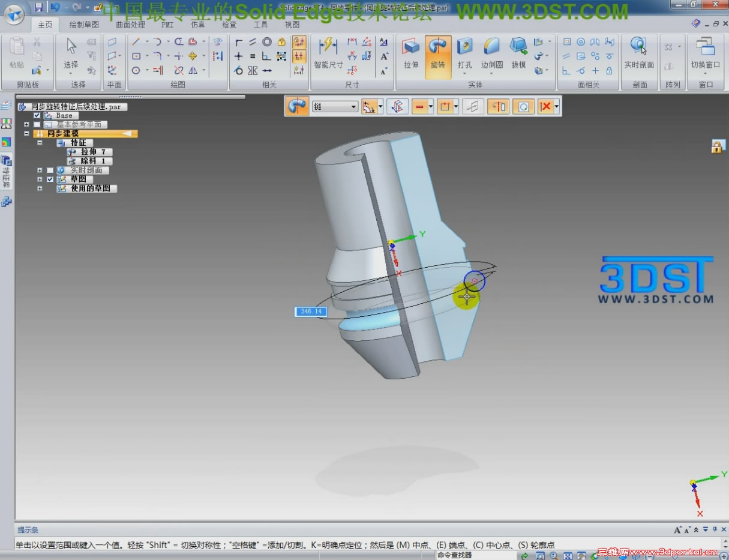The height and width of the screenshot is (560, 729).
Task: Collapse the 特征 tree node
Action: 40,143
